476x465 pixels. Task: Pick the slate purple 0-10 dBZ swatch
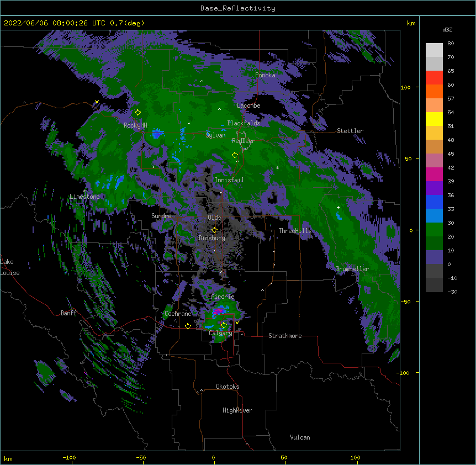coord(434,257)
